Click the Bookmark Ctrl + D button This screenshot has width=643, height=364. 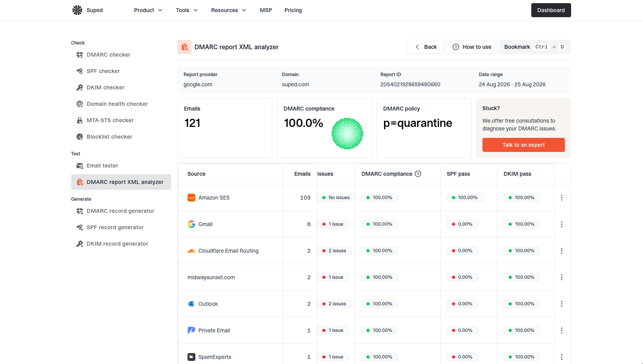point(535,47)
